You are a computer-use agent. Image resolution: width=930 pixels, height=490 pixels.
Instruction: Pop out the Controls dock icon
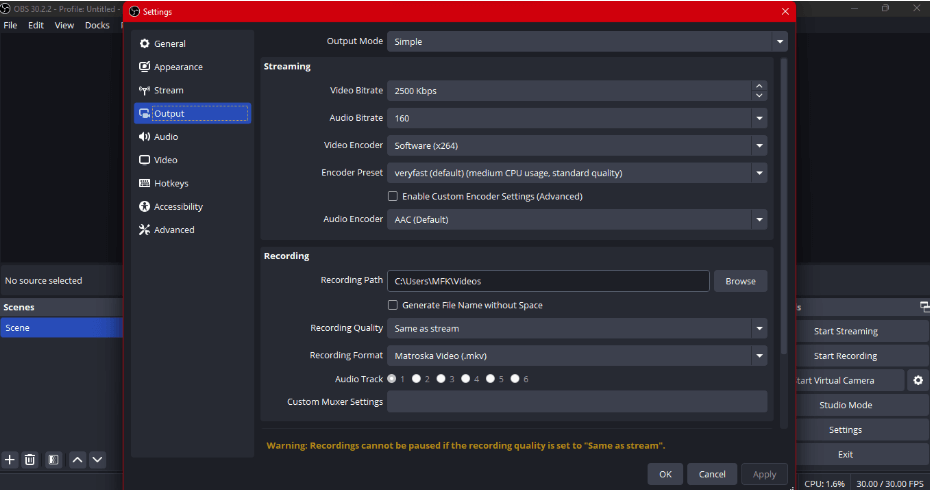click(924, 307)
